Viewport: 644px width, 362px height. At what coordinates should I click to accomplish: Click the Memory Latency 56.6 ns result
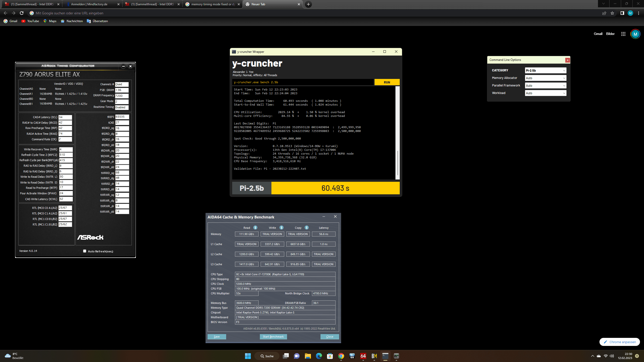coord(324,234)
